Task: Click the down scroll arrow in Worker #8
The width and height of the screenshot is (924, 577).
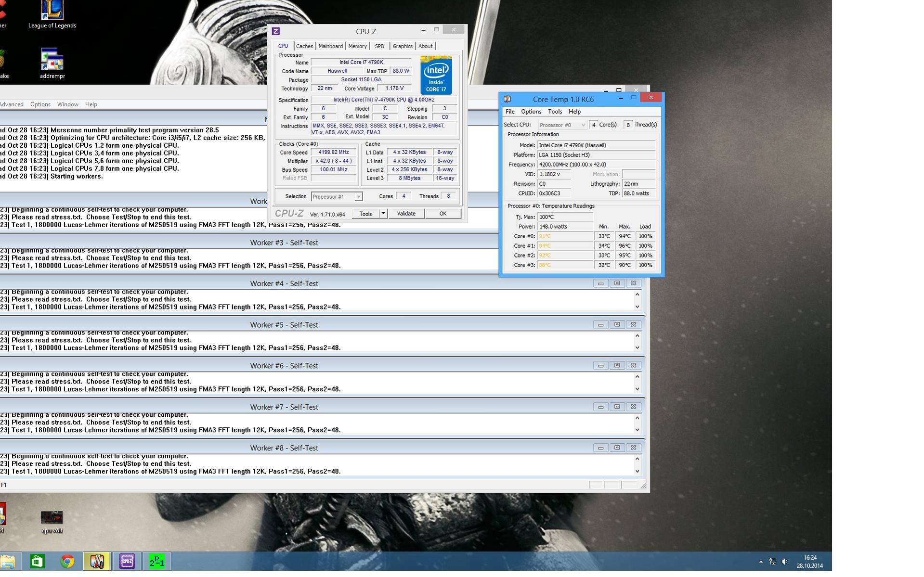Action: pyautogui.click(x=637, y=471)
